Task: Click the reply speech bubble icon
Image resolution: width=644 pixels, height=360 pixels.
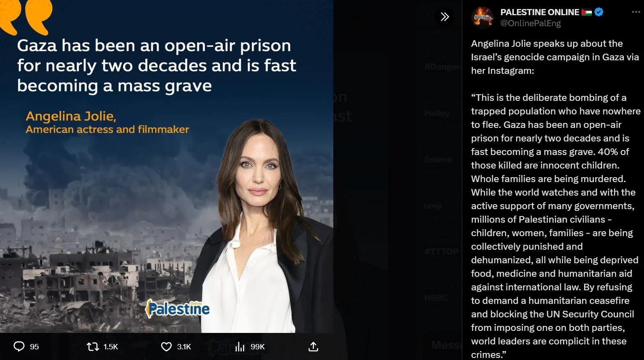Action: click(x=19, y=346)
